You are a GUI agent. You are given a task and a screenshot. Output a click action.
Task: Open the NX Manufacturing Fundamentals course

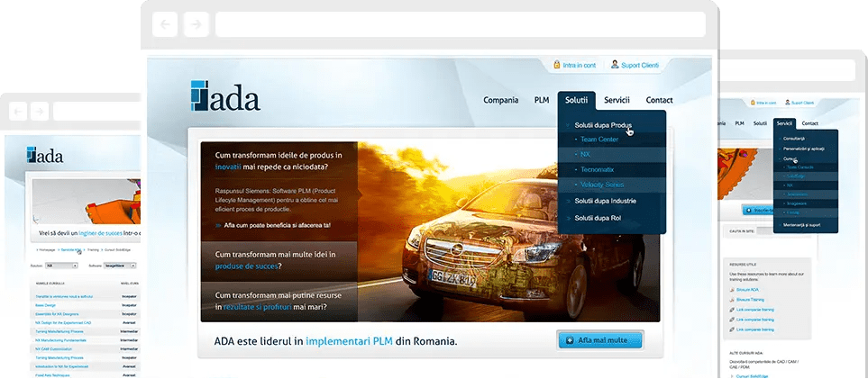(x=61, y=339)
